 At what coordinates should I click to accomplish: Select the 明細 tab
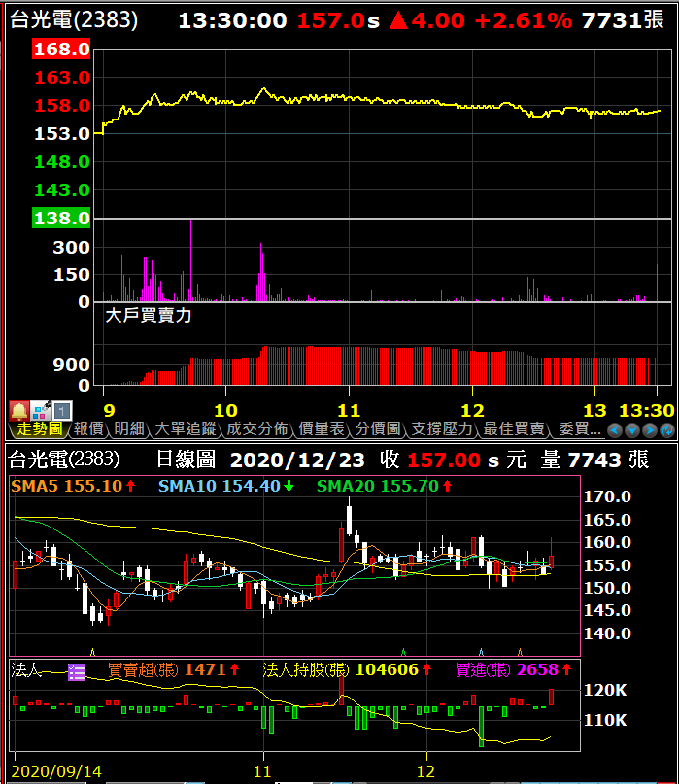129,428
